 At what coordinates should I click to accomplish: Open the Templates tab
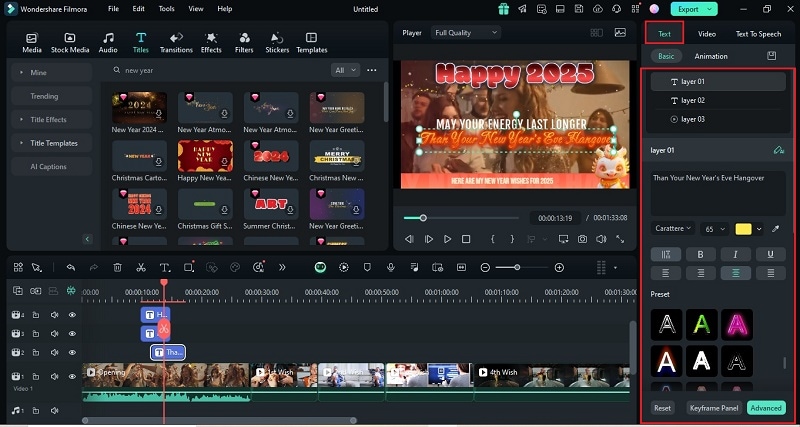click(x=311, y=43)
